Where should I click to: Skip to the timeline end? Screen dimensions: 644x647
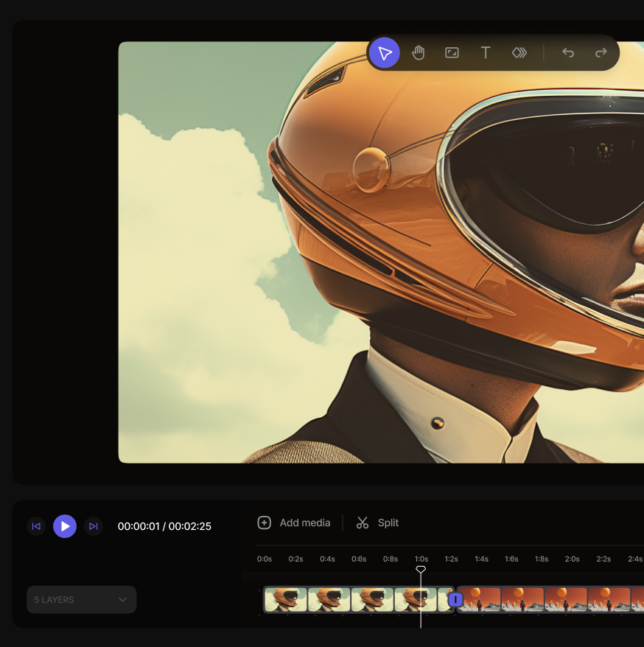click(x=93, y=526)
